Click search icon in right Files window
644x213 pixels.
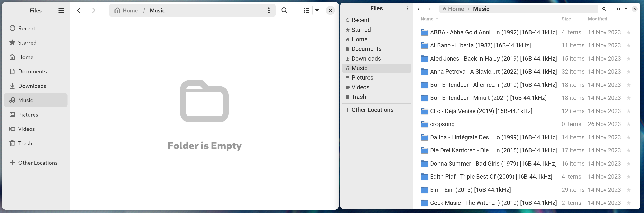(604, 9)
